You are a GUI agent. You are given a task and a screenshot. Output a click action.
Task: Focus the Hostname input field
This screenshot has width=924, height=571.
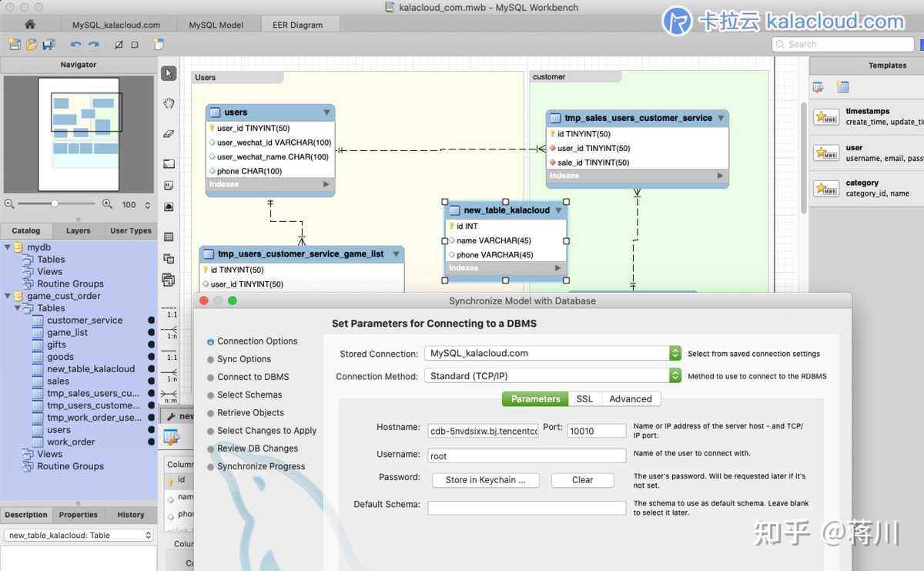coord(483,431)
